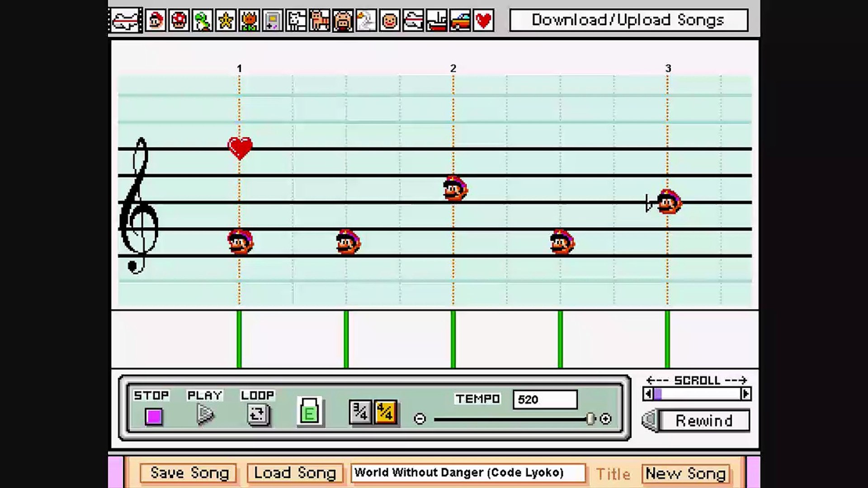Toggle the Loop button

click(x=258, y=414)
